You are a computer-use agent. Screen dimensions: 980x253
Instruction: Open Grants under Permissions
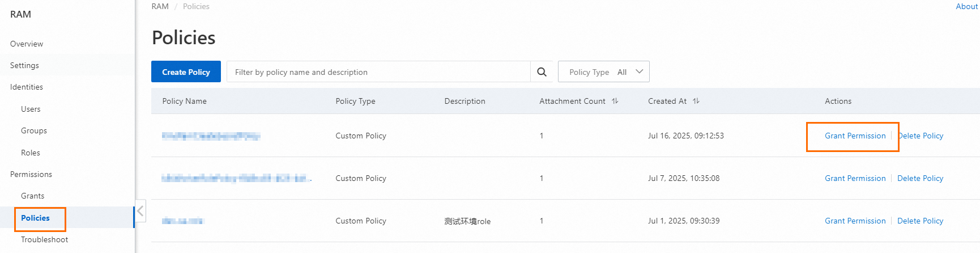(x=32, y=196)
